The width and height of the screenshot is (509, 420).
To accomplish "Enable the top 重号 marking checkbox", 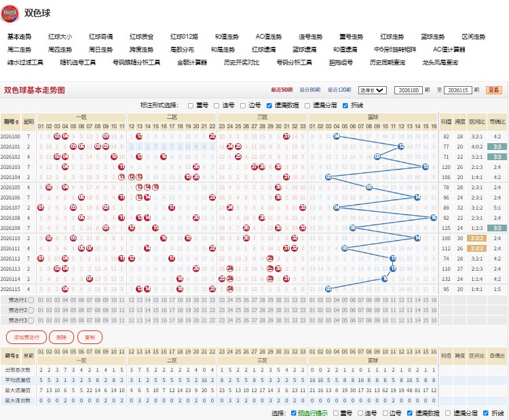I will point(191,106).
